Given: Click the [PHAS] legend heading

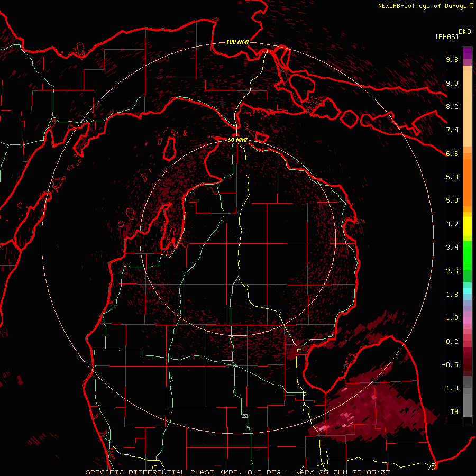Looking at the screenshot, I should 447,37.
